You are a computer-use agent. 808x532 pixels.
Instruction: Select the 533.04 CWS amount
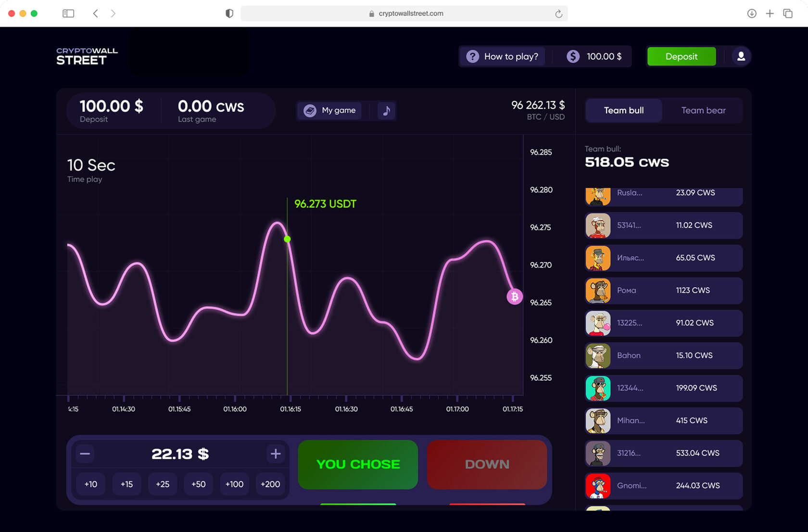pos(698,453)
